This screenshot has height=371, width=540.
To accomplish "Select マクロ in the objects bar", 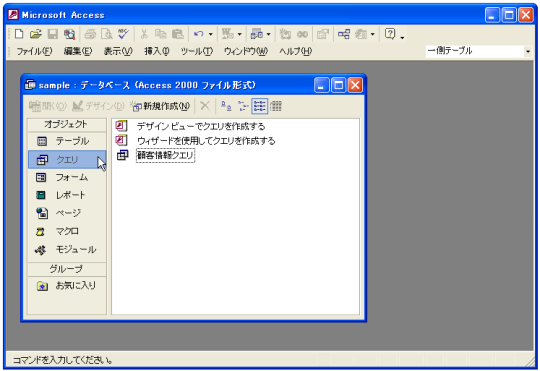I will coord(67,231).
